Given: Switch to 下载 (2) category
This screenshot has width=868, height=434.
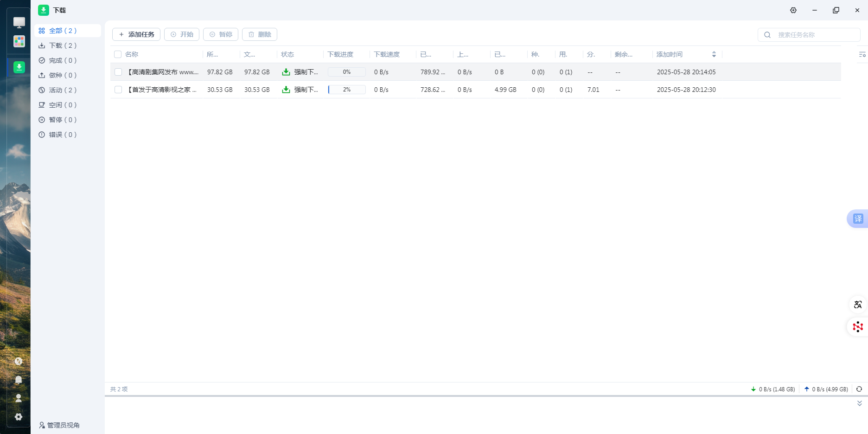Looking at the screenshot, I should point(68,45).
